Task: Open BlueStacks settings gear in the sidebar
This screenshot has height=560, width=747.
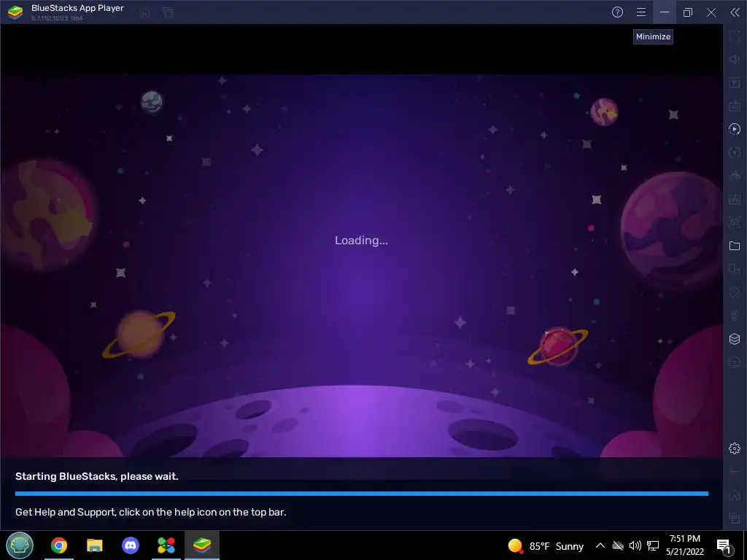Action: [x=735, y=448]
